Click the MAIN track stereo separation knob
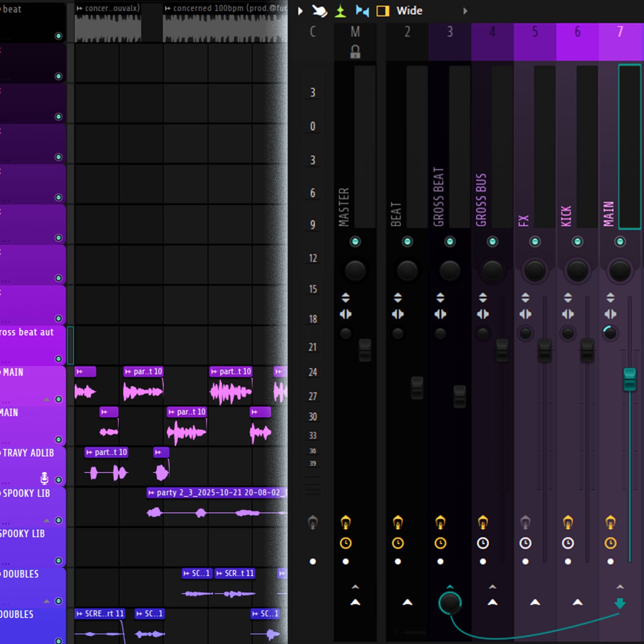This screenshot has height=644, width=644. pos(610,333)
